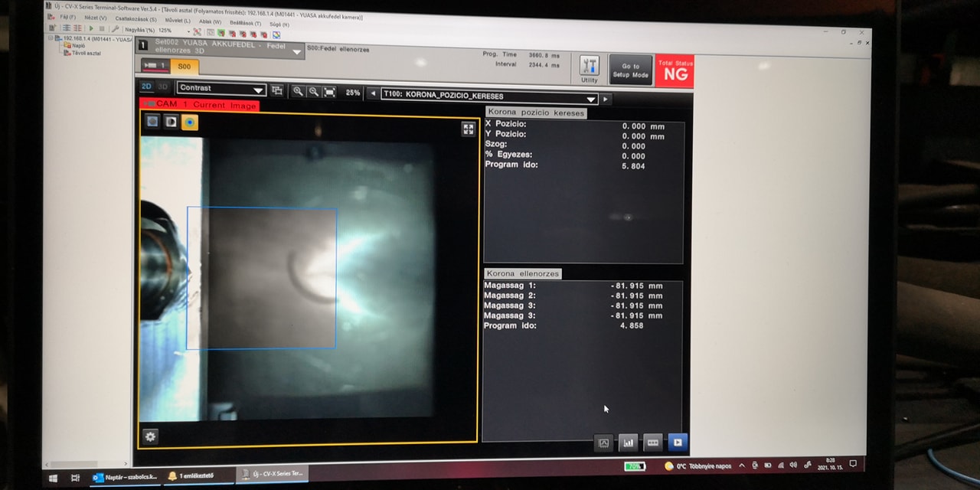The height and width of the screenshot is (490, 980).
Task: Open the Utility tools button
Action: tap(589, 69)
